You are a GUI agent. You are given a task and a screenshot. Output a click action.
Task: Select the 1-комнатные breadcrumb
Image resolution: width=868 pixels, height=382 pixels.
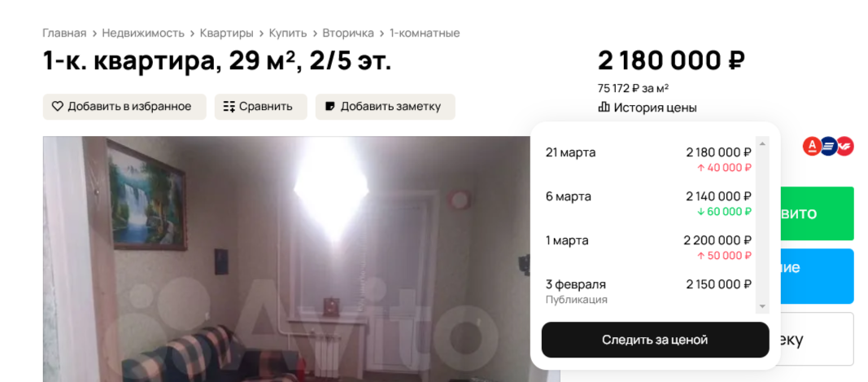tap(425, 33)
